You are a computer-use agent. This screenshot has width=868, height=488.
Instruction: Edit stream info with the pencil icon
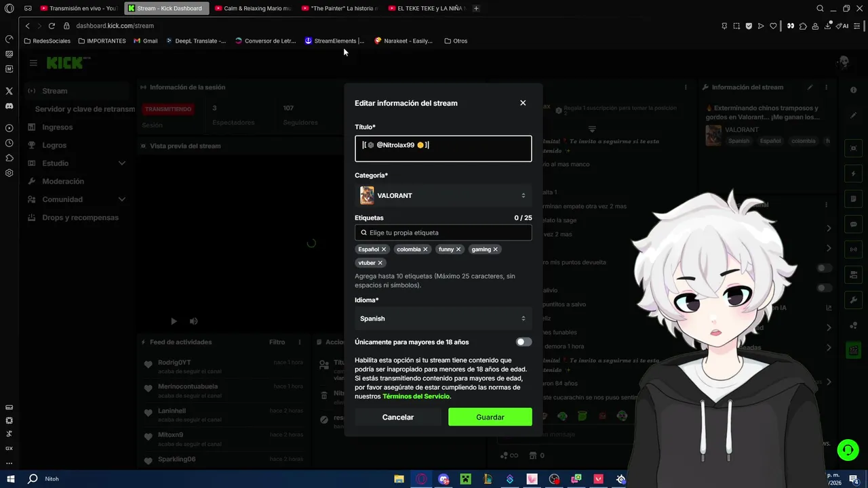(x=810, y=87)
